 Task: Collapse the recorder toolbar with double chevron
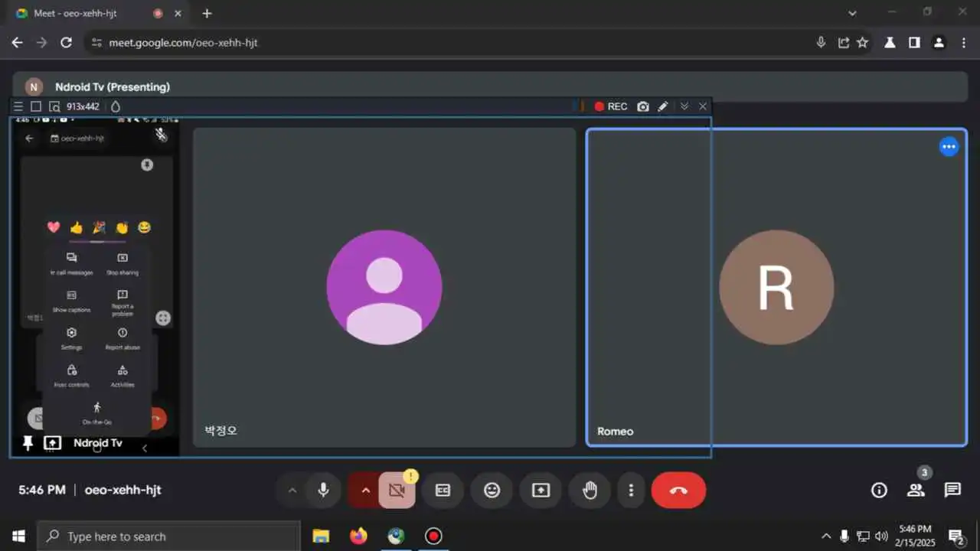click(x=684, y=106)
